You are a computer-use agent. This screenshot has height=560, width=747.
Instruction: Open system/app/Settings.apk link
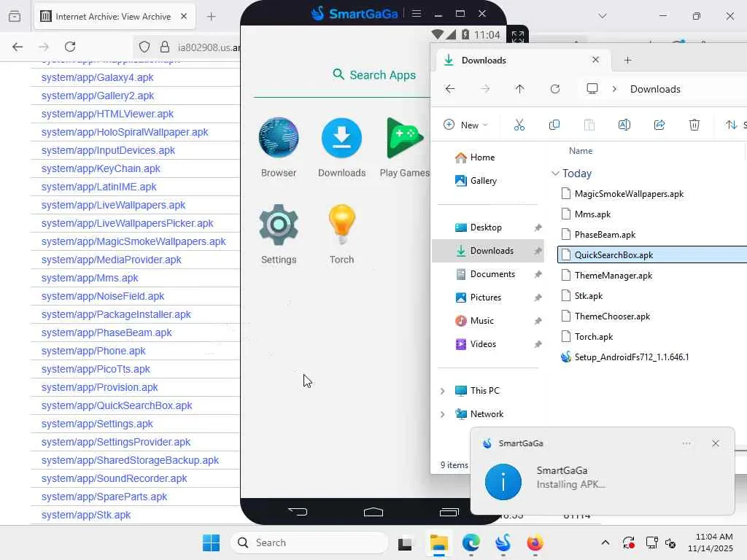[97, 424]
